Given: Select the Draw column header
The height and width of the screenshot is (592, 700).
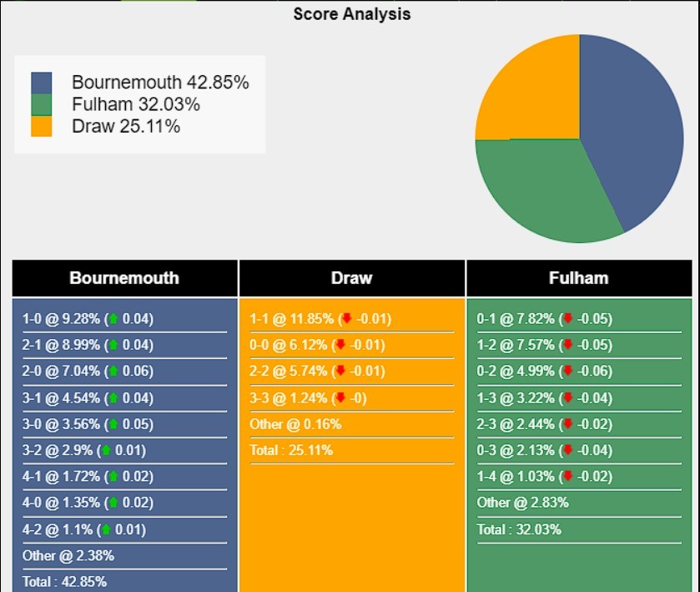Looking at the screenshot, I should click(x=352, y=278).
